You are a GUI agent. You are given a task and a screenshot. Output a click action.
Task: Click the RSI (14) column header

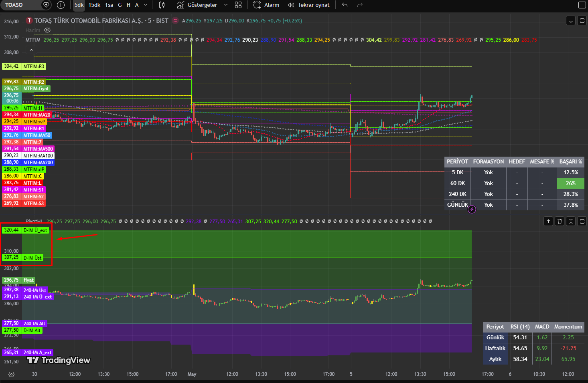coord(520,327)
